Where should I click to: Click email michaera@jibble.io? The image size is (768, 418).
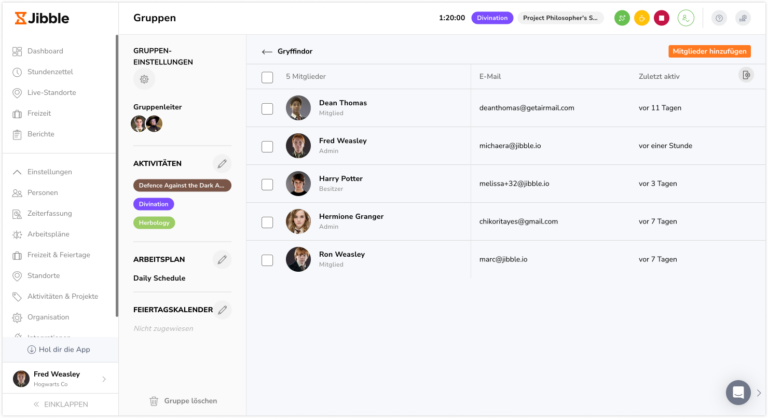click(510, 146)
